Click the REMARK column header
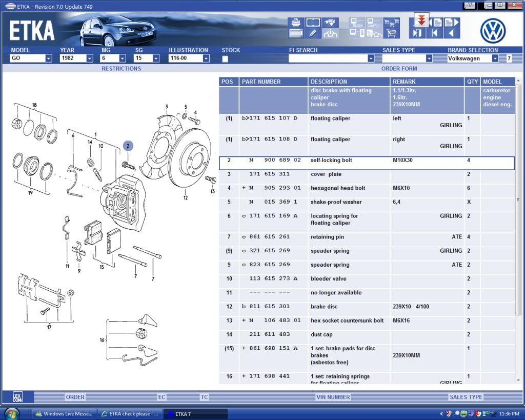 tap(427, 82)
